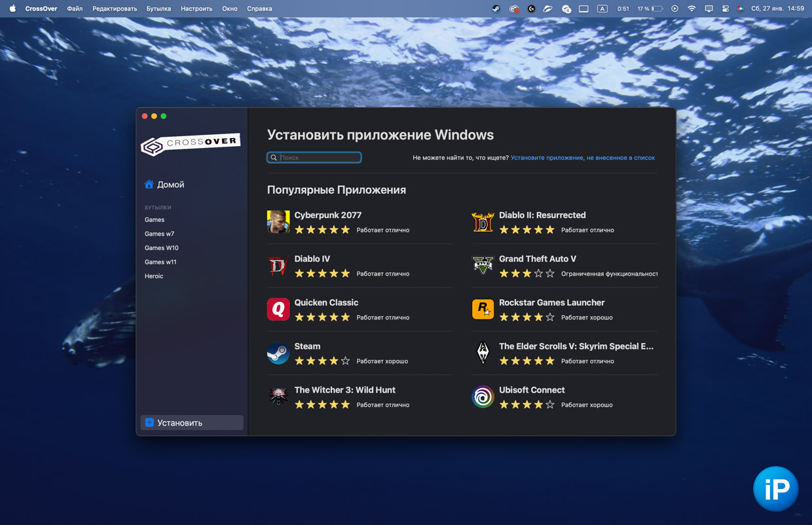812x525 pixels.
Task: Open the Ubisoft Connect title
Action: [532, 390]
